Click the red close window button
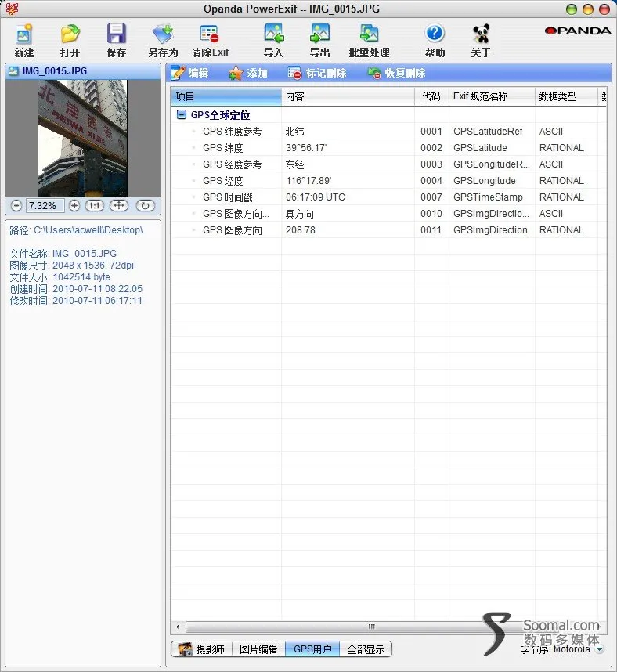The width and height of the screenshot is (617, 672). point(604,9)
